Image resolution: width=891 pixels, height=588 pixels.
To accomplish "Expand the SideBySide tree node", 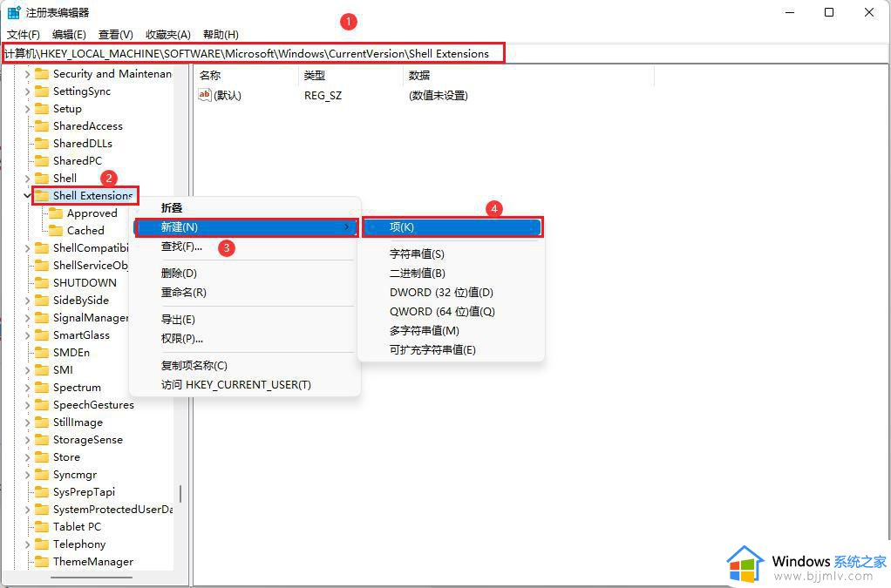I will click(x=27, y=301).
